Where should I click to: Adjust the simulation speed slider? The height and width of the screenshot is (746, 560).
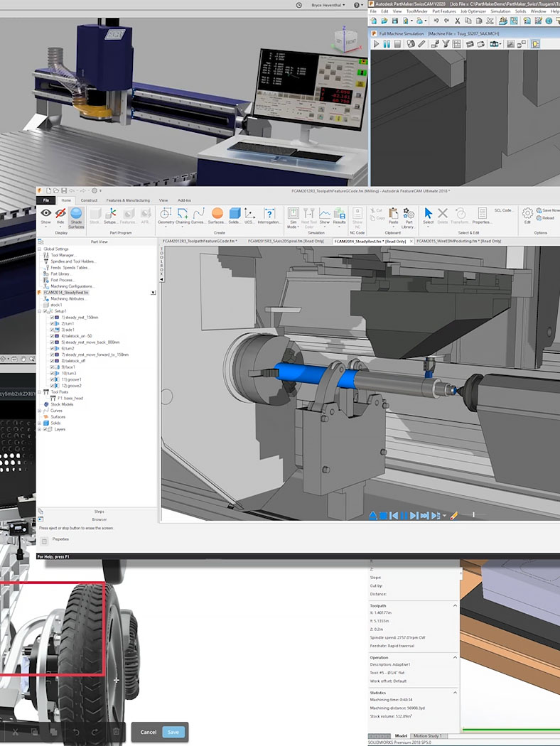point(472,515)
